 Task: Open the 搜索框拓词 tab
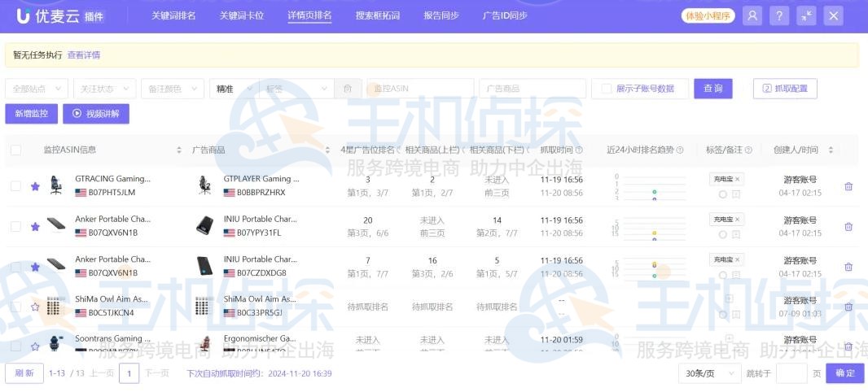tap(378, 15)
